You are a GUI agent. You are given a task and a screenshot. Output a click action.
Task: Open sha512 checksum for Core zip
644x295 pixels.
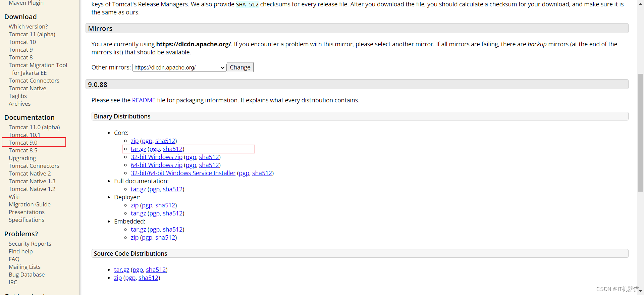click(x=165, y=141)
